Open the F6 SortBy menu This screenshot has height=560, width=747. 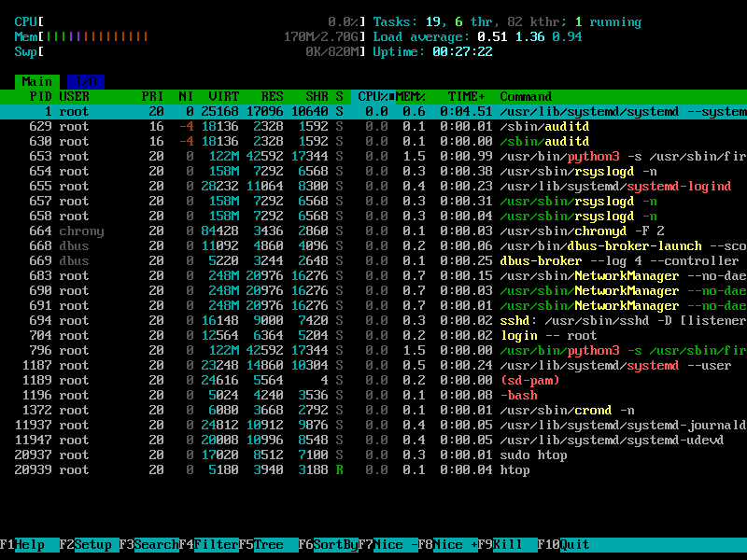tap(328, 545)
